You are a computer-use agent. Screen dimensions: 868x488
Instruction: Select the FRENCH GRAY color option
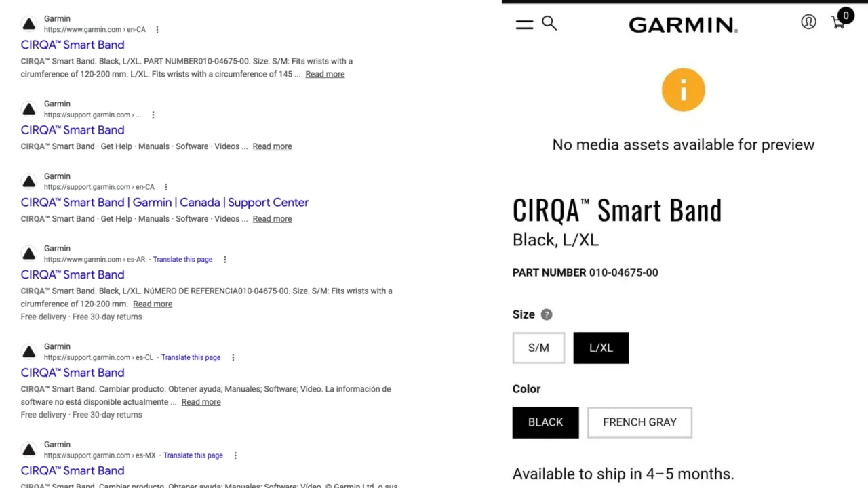(639, 422)
